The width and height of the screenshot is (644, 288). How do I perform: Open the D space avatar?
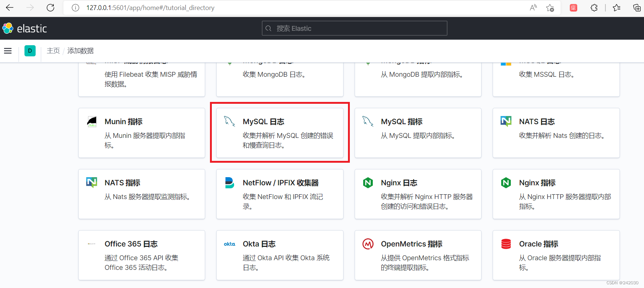click(x=30, y=51)
